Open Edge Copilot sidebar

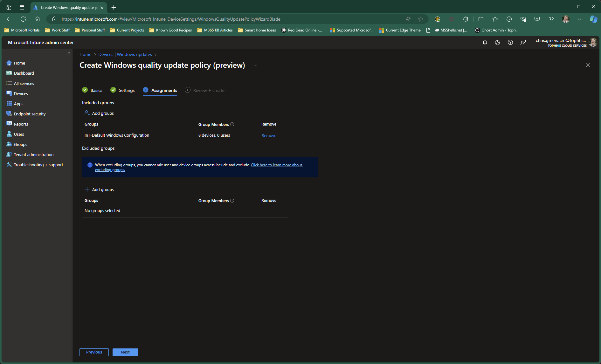(x=593, y=19)
